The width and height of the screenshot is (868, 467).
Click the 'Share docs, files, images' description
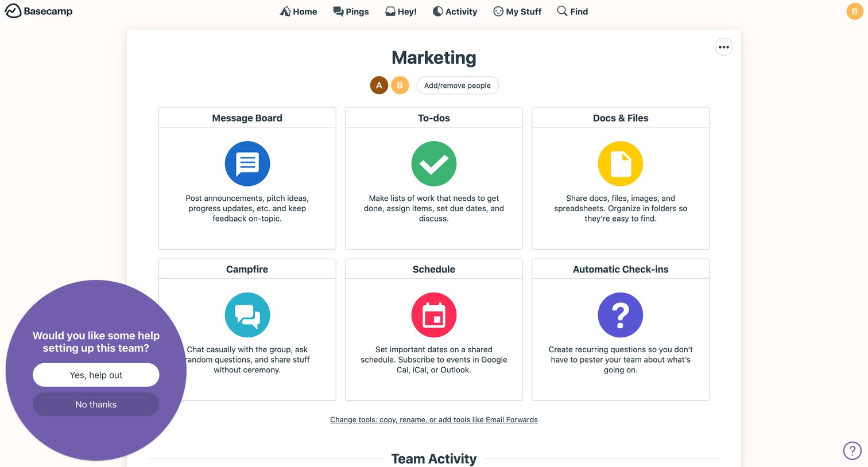coord(621,208)
